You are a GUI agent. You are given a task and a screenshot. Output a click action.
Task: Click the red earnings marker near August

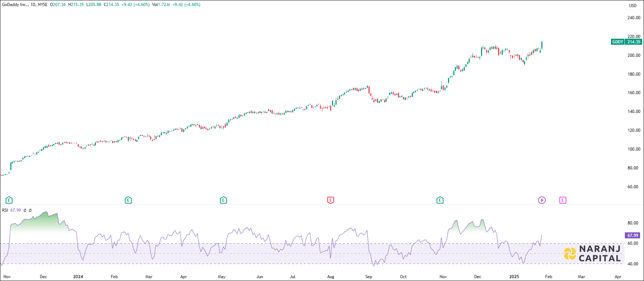(331, 200)
